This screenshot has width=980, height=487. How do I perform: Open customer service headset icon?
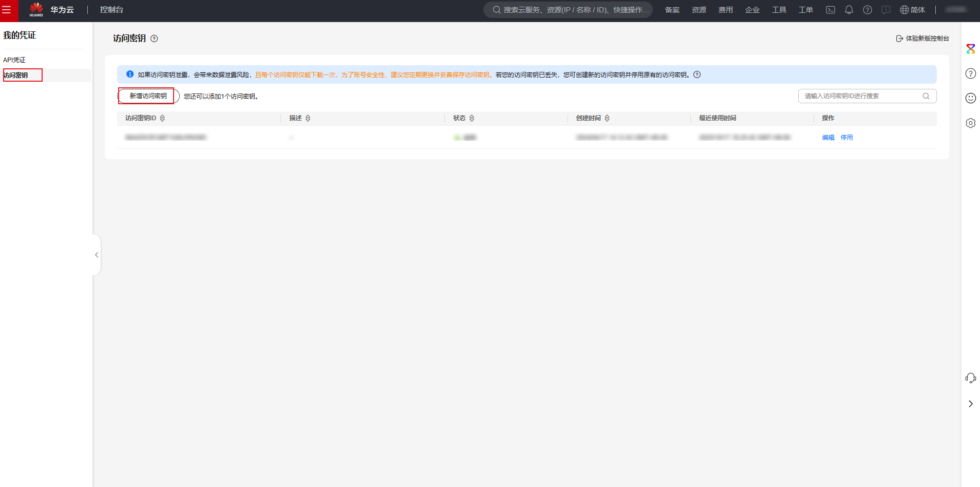970,378
